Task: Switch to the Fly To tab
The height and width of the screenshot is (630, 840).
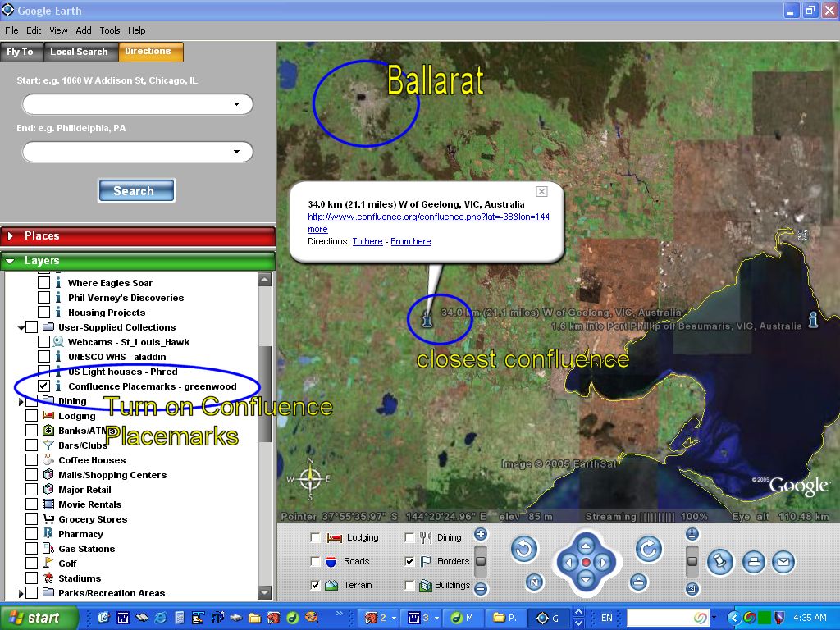Action: pyautogui.click(x=21, y=52)
